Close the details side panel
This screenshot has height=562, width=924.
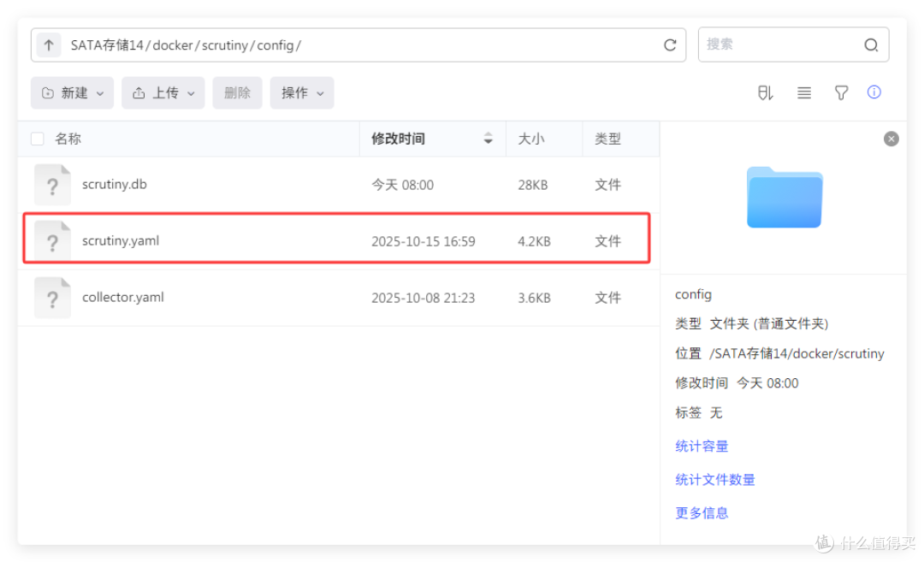891,139
